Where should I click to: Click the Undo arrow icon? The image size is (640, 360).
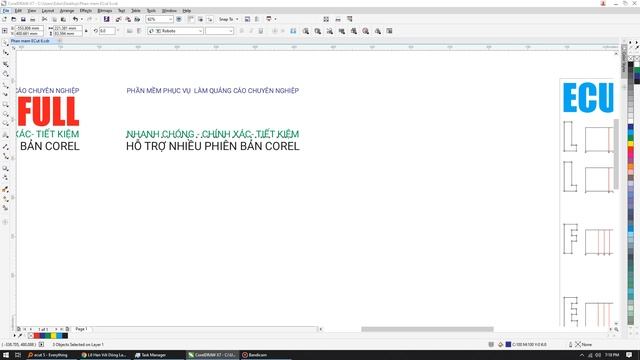tap(75, 19)
